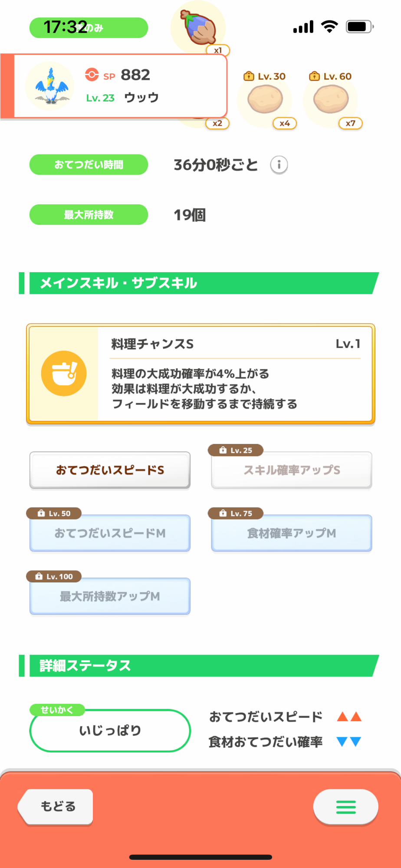This screenshot has height=868, width=401.
Task: Tap locked 食材確率アップM sub skill
Action: click(x=292, y=533)
